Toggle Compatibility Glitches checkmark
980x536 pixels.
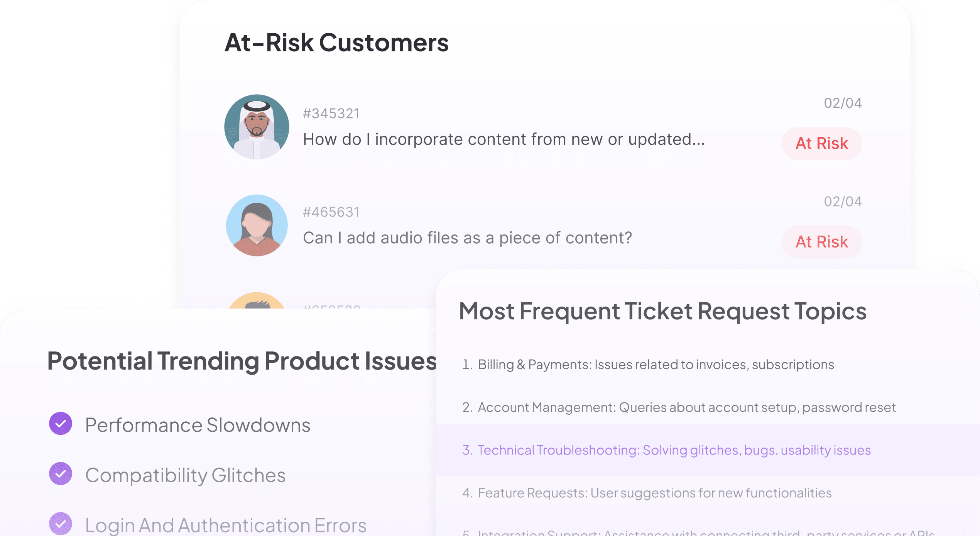[x=61, y=473]
